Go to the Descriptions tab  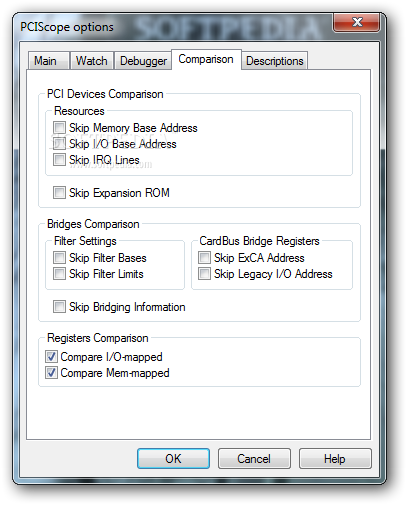pos(274,61)
